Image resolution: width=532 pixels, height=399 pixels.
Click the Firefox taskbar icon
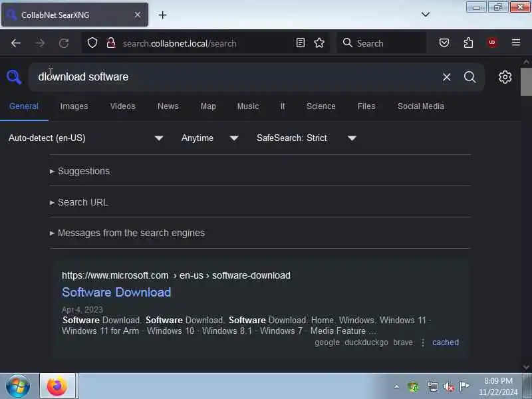[57, 386]
